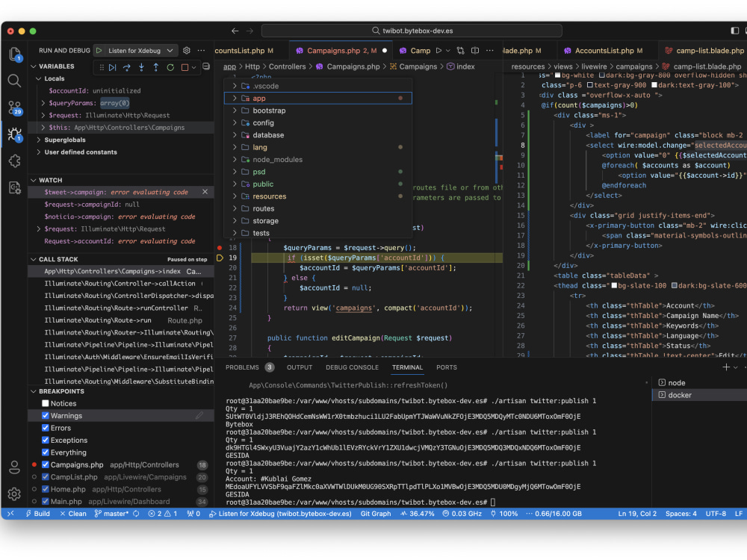Open Run and Debug view icon
Image resolution: width=747 pixels, height=560 pixels.
(x=15, y=134)
